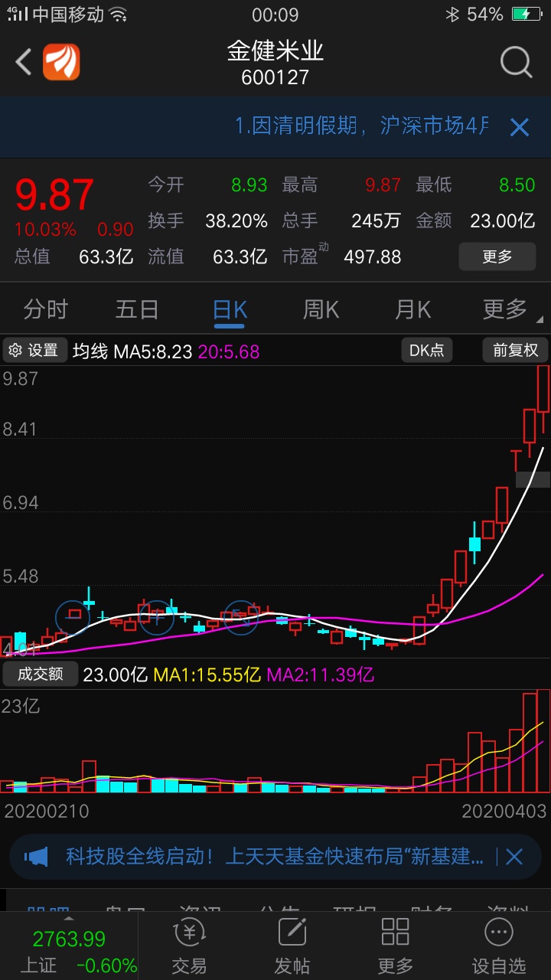This screenshot has height=980, width=551.
Task: Switch to 月K chart tab
Action: coord(413,309)
